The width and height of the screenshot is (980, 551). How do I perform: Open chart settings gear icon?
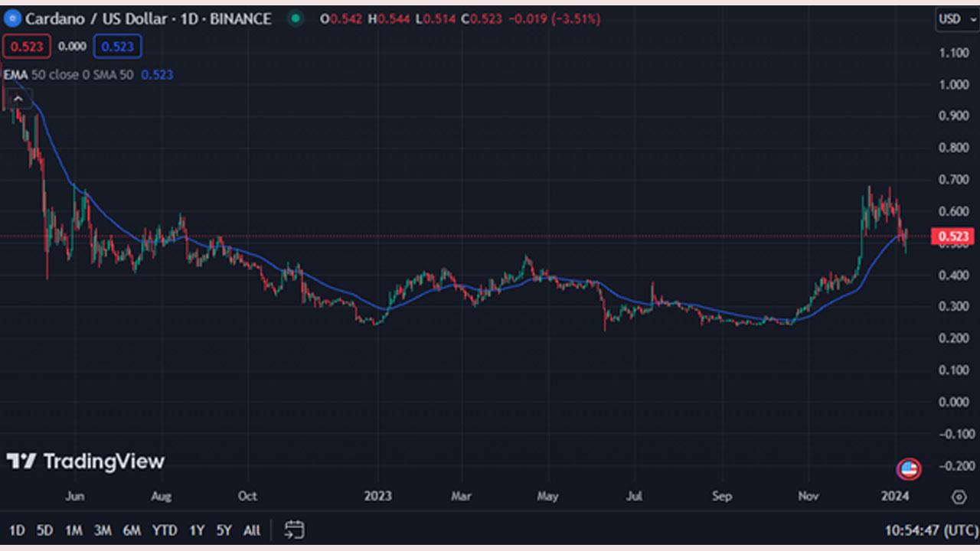(959, 497)
